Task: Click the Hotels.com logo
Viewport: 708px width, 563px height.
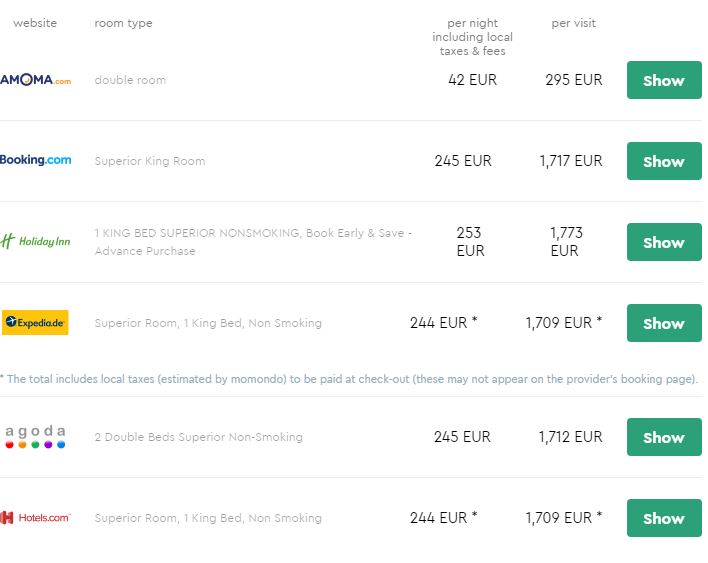Action: tap(35, 517)
